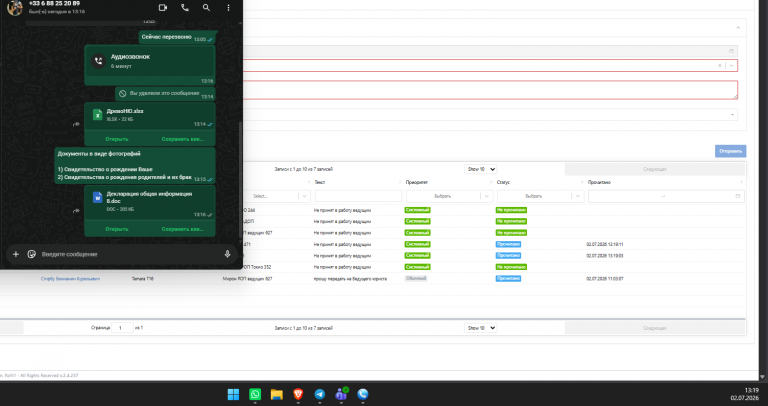This screenshot has width=768, height=406.
Task: Open the Статус filter dropdown
Action: tap(540, 196)
